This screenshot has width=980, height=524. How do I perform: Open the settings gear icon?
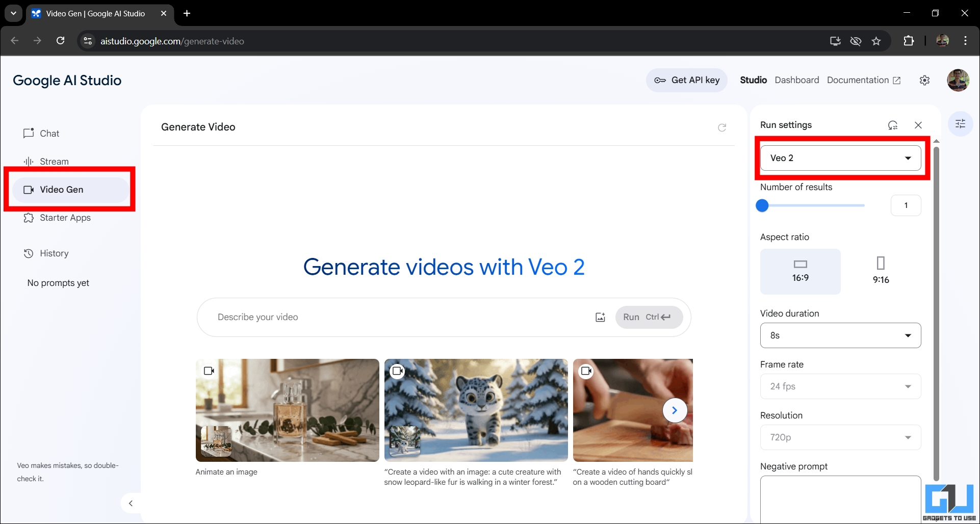(x=924, y=80)
